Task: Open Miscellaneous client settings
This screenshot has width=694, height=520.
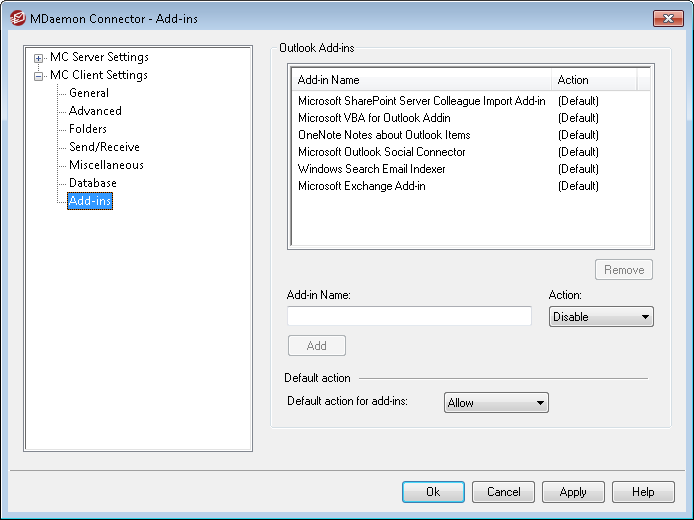Action: point(106,165)
